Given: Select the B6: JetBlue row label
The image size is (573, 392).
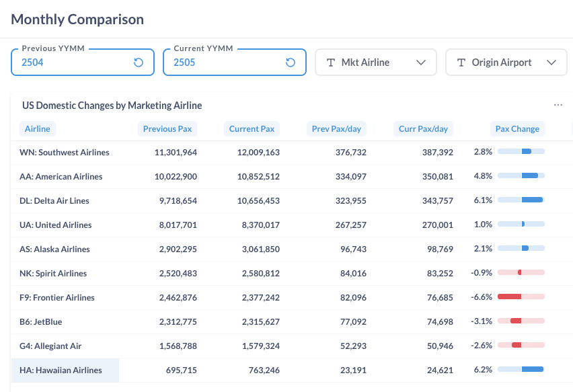Looking at the screenshot, I should (x=40, y=321).
